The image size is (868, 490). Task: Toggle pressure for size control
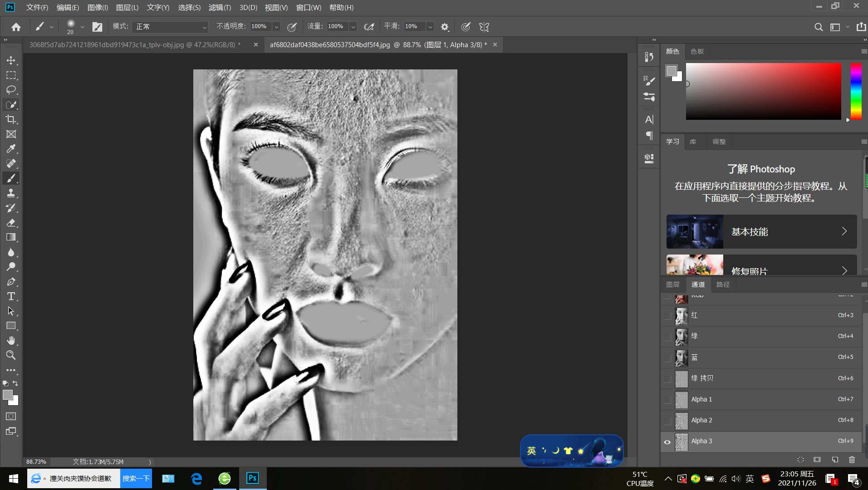[x=466, y=27]
